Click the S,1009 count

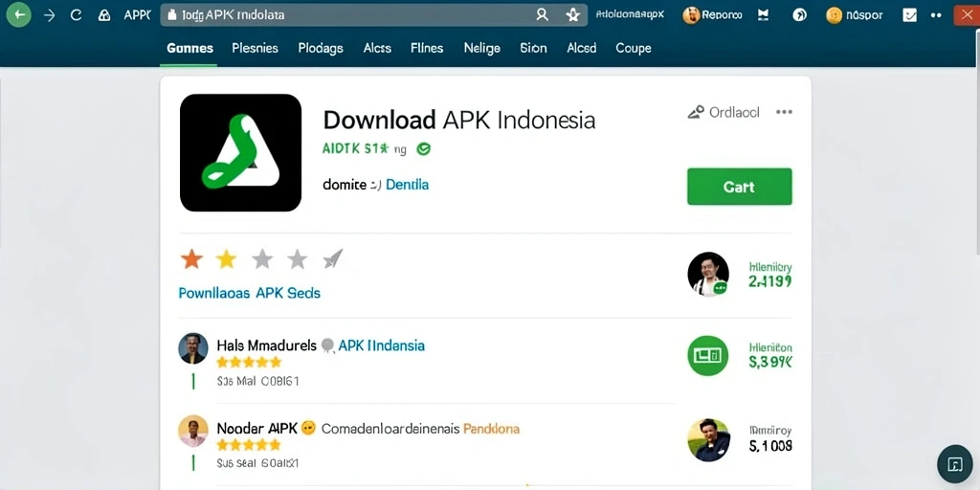coord(770,446)
